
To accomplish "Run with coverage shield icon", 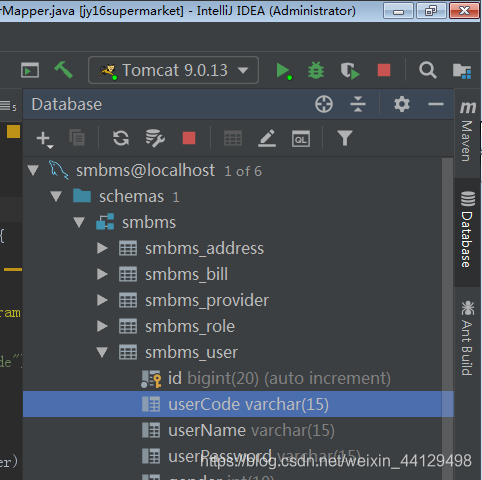I will coord(350,71).
